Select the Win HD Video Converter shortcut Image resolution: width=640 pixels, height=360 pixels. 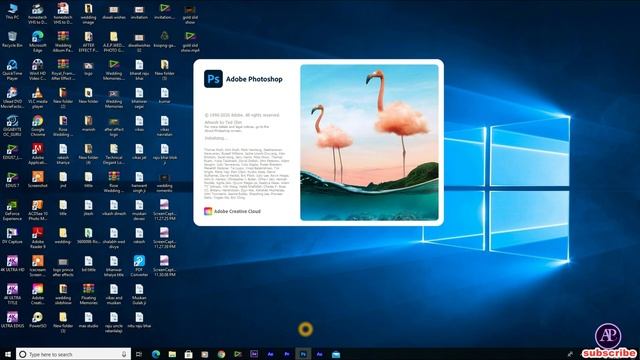click(38, 70)
